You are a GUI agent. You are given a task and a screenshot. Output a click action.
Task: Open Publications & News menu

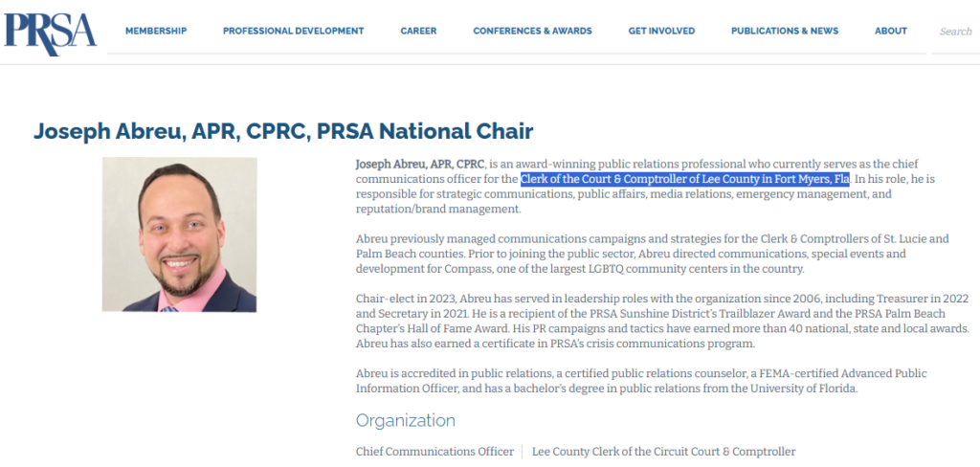(x=785, y=31)
